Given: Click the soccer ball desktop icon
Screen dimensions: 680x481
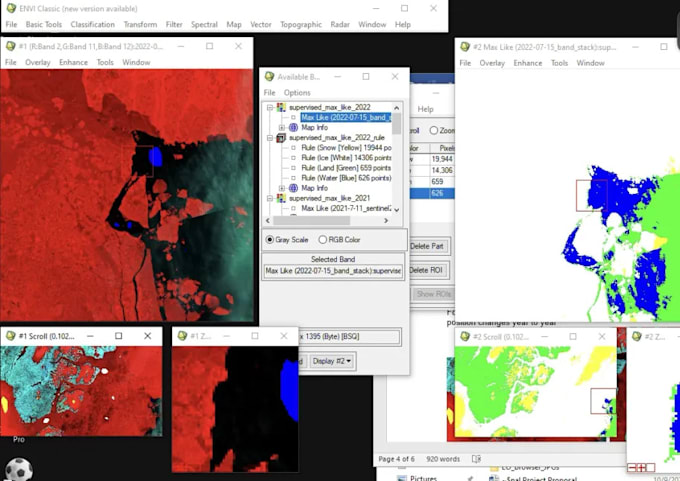Looking at the screenshot, I should (x=19, y=469).
